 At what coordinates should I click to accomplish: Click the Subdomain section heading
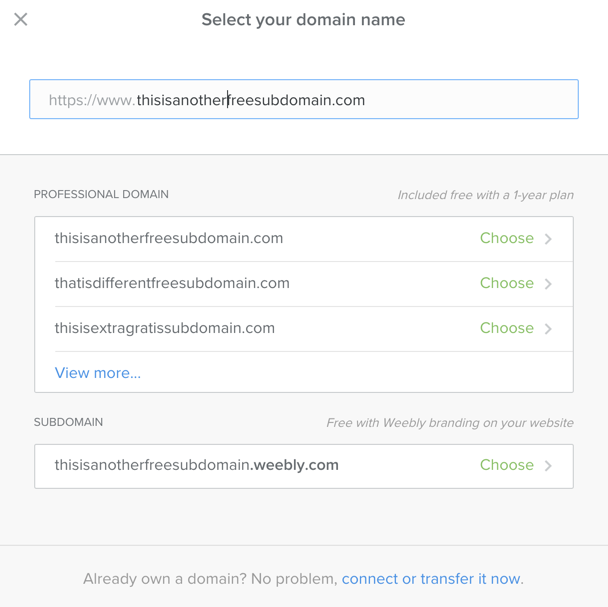68,423
